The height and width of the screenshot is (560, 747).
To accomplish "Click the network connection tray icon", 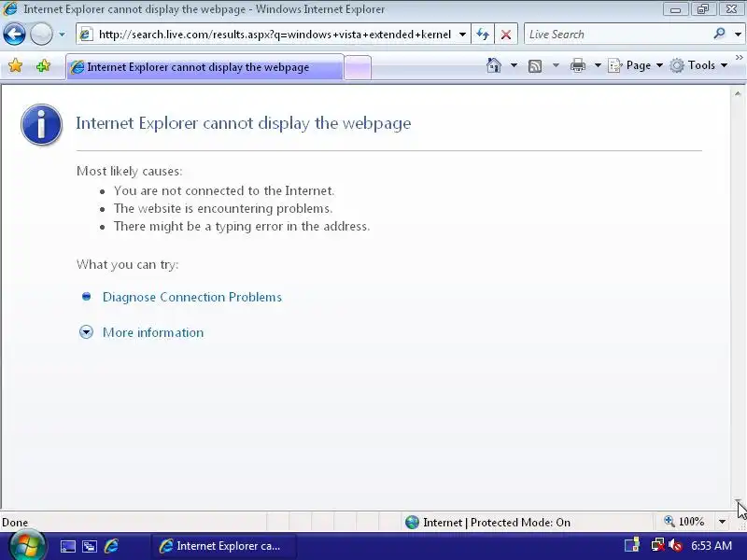I will (x=657, y=545).
